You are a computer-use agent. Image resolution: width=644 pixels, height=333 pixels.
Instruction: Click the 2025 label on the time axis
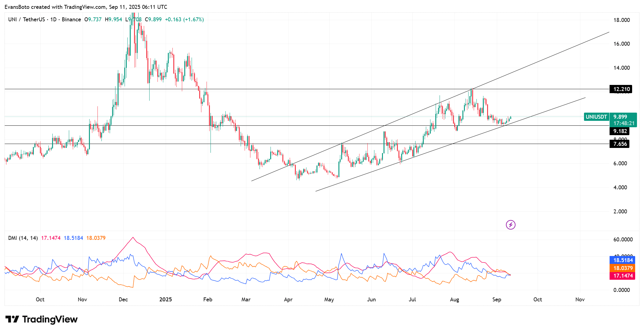click(x=165, y=300)
